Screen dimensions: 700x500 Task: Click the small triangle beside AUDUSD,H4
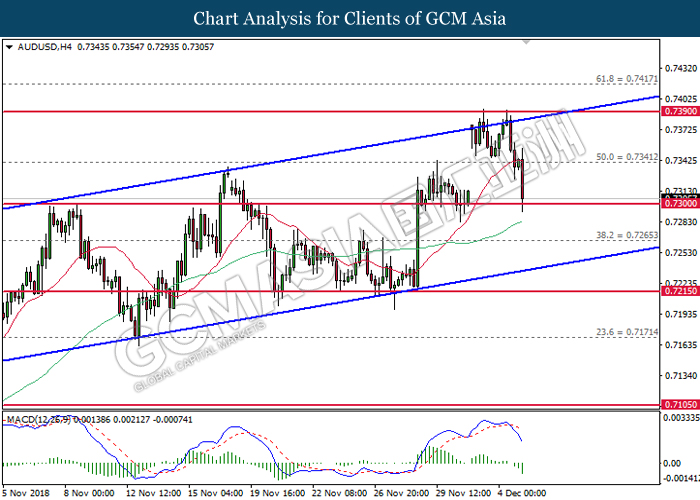click(x=9, y=47)
